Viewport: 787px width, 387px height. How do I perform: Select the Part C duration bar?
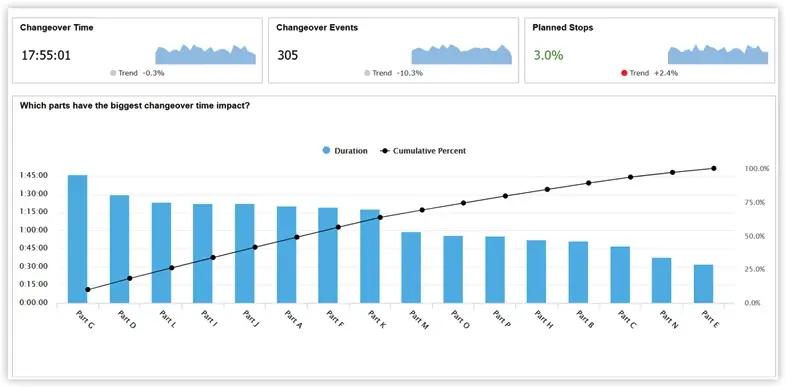[x=620, y=275]
